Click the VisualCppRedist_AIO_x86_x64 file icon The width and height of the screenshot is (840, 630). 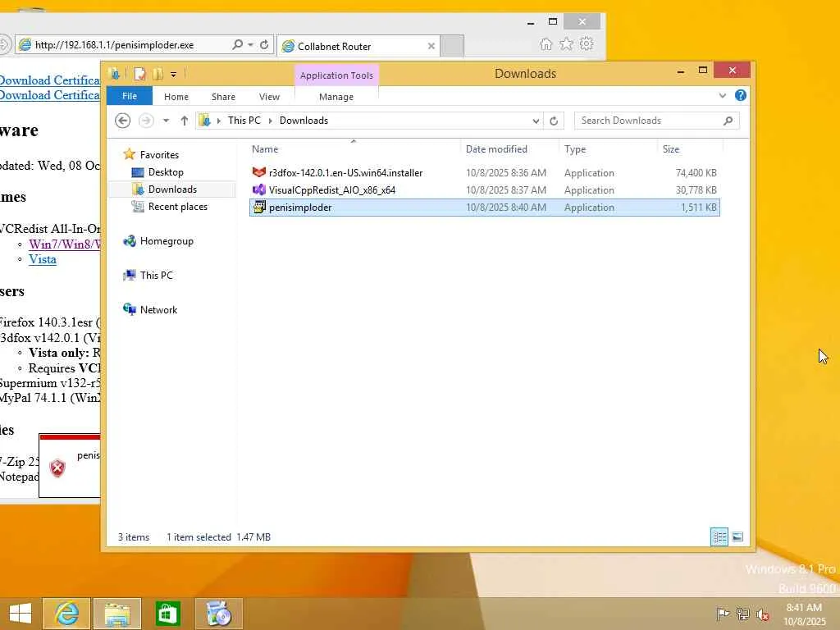click(x=259, y=189)
